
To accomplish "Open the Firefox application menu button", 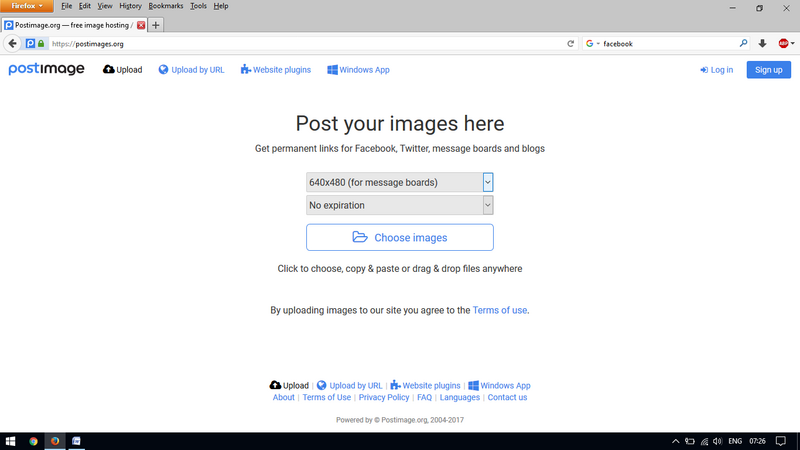I will (27, 6).
